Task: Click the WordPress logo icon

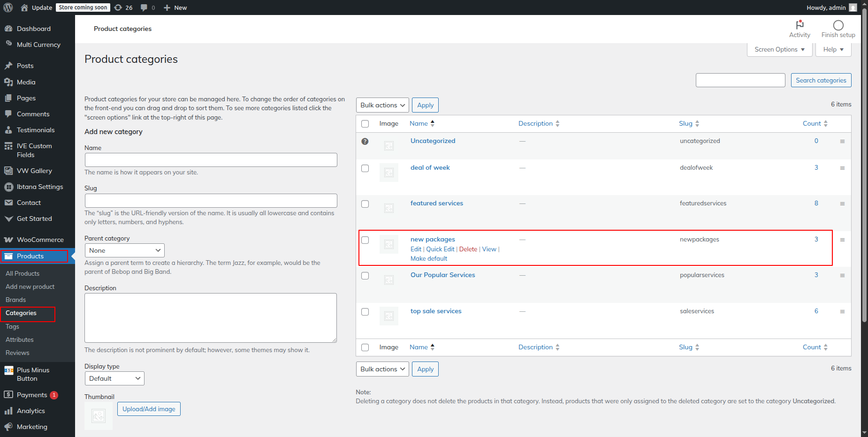Action: (8, 8)
